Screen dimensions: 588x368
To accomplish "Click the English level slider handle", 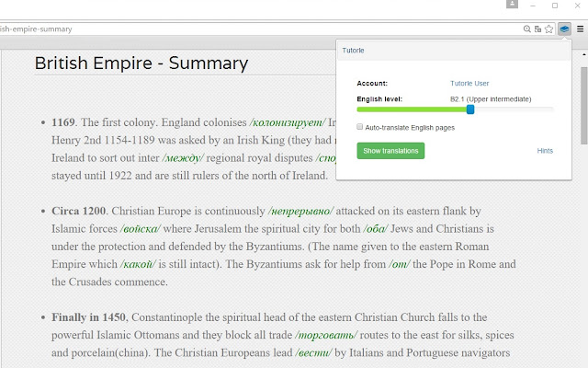I will pyautogui.click(x=470, y=109).
